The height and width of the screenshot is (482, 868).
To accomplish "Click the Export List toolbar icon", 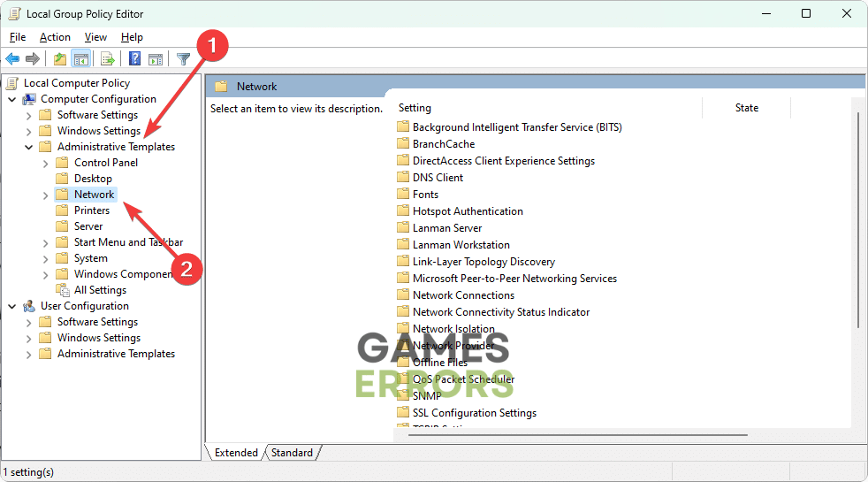I will [108, 59].
